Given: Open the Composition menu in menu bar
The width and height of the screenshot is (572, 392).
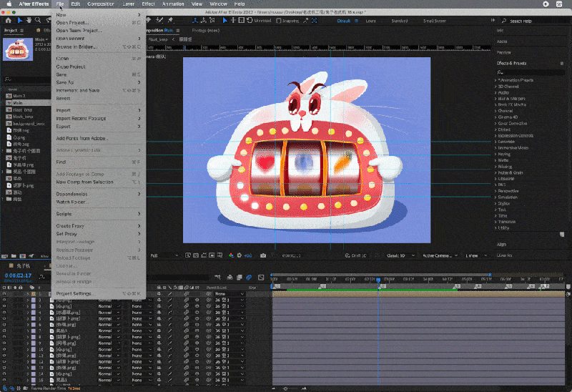Looking at the screenshot, I should click(101, 4).
